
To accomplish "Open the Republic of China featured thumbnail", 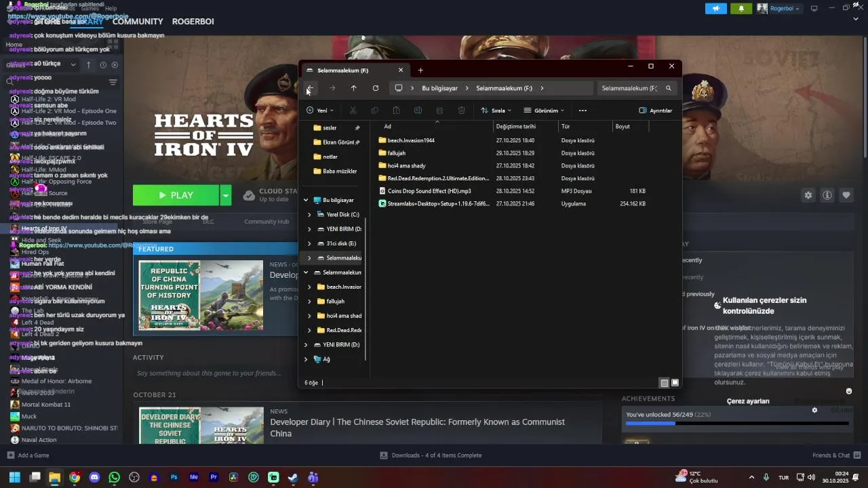I will (201, 296).
